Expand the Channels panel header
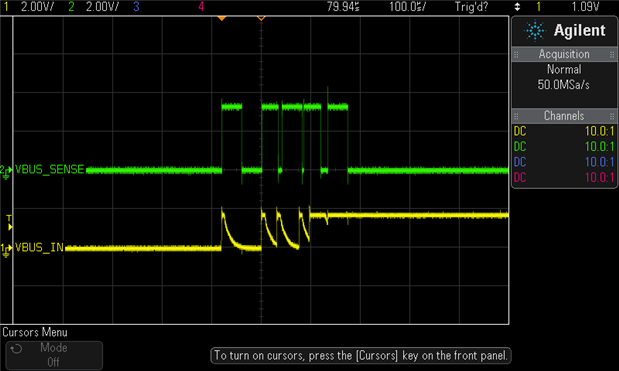The image size is (619, 371). click(x=564, y=116)
